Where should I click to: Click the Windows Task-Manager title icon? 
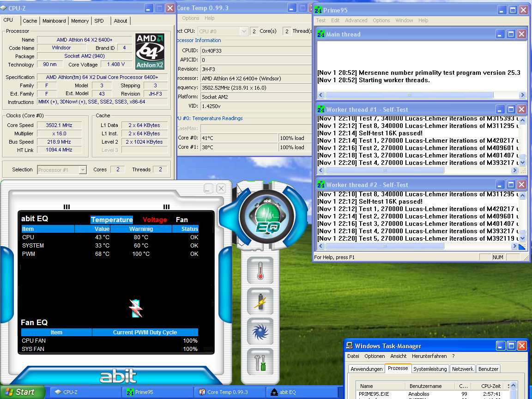click(x=349, y=346)
